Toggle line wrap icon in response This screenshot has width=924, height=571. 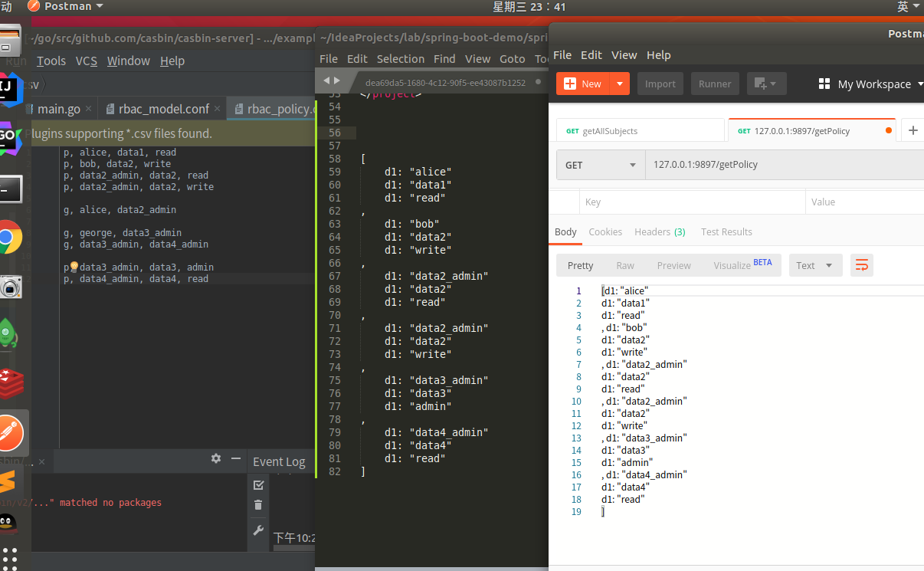[x=862, y=265]
